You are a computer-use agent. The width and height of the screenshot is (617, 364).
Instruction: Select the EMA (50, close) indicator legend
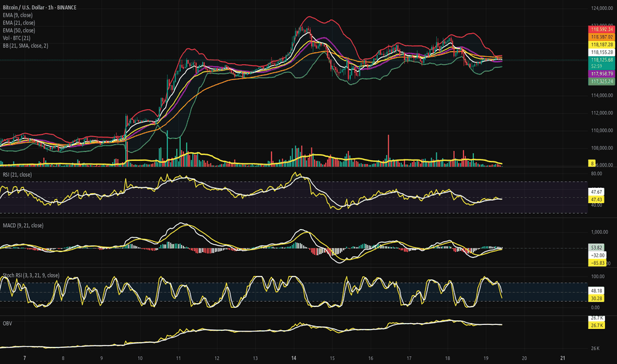tap(19, 30)
